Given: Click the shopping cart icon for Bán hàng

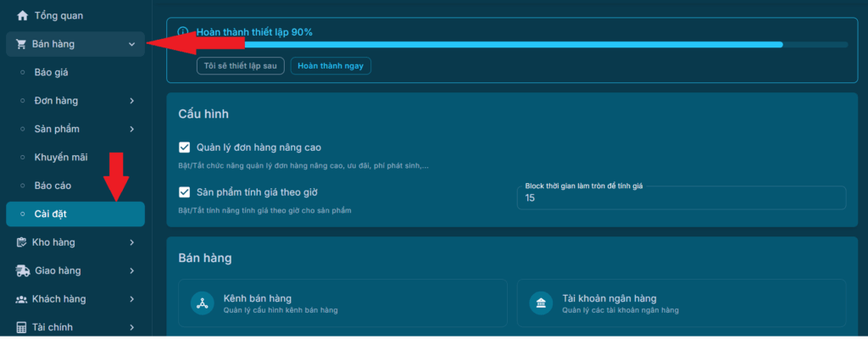Looking at the screenshot, I should pos(21,44).
